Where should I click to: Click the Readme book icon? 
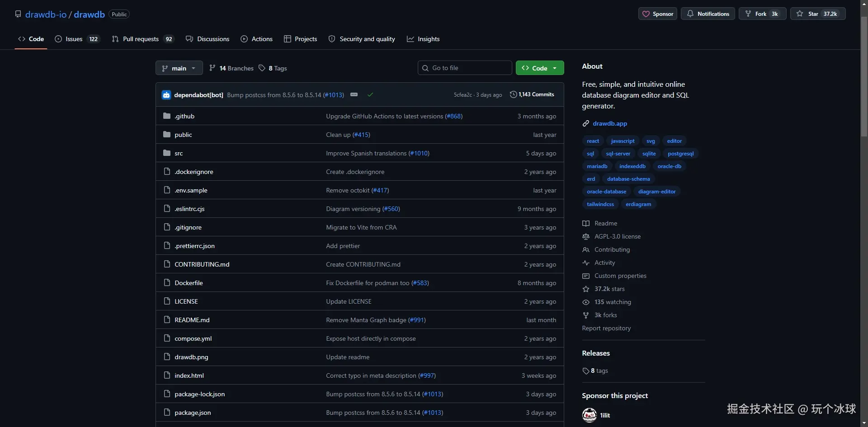[x=586, y=223]
